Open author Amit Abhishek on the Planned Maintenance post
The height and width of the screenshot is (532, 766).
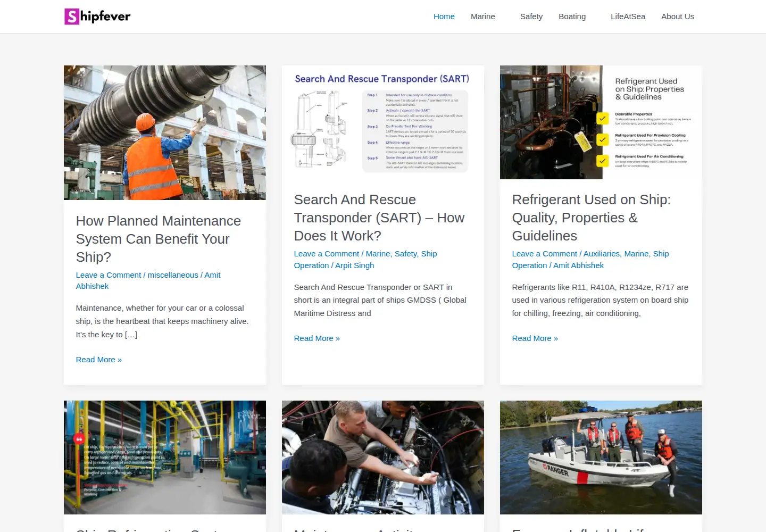pyautogui.click(x=148, y=280)
